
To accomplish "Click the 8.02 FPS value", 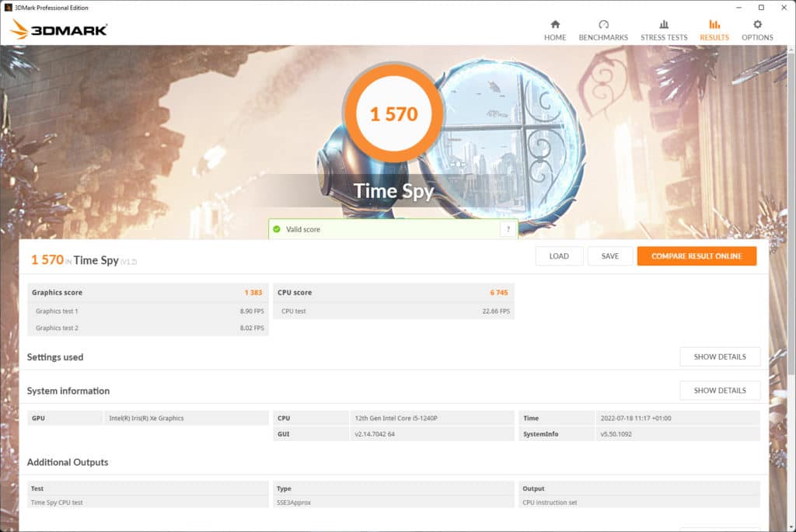I will click(252, 328).
